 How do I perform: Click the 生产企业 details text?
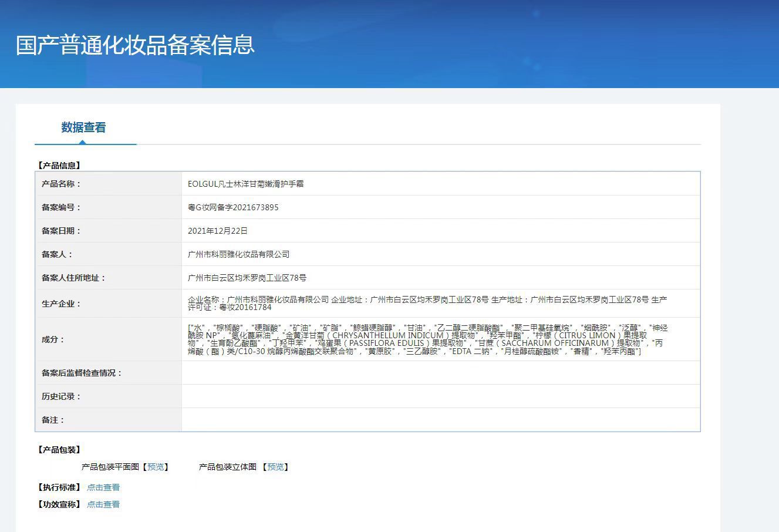pos(427,303)
